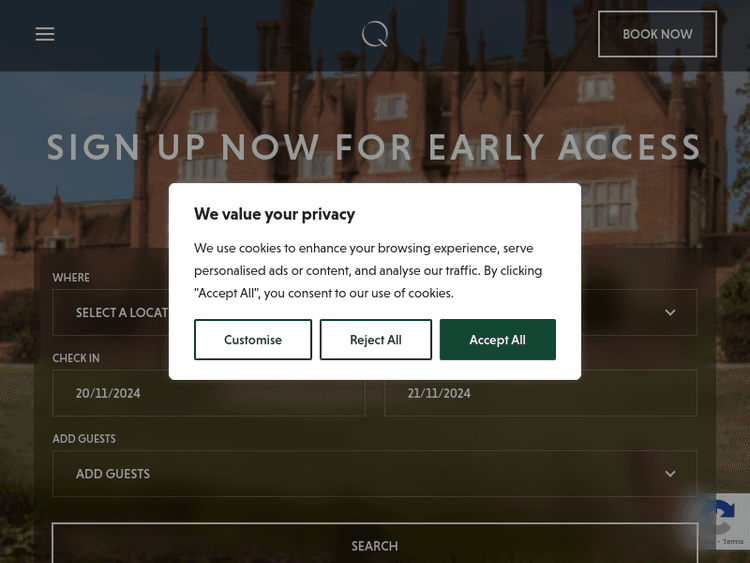Open the Customise cookie settings
The width and height of the screenshot is (750, 563).
(x=253, y=340)
